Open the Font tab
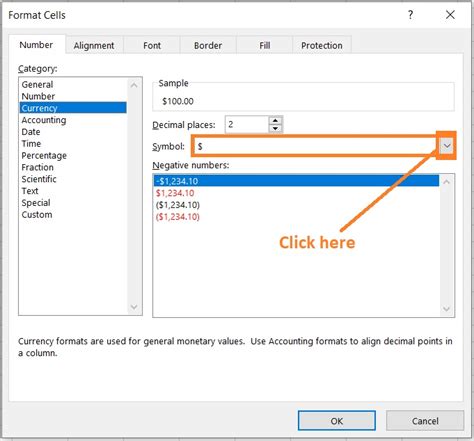474x441 pixels. pos(152,45)
